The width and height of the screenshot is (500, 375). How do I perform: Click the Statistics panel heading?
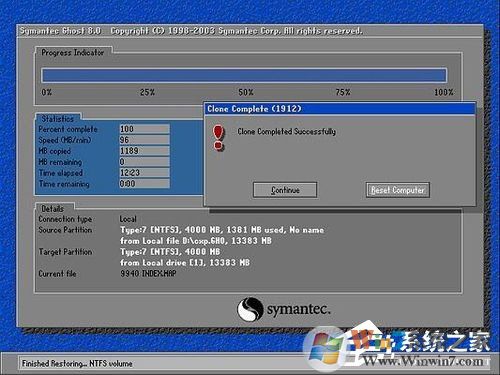point(58,119)
